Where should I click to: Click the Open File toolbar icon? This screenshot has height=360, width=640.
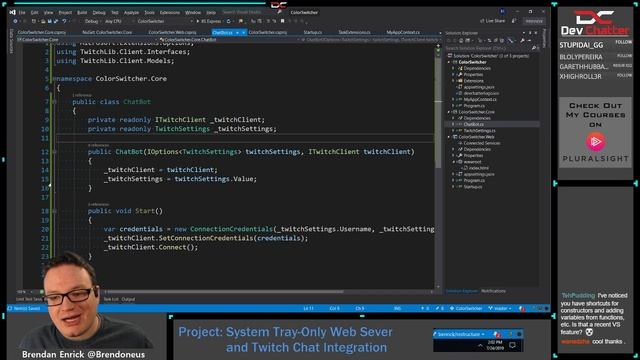42,21
